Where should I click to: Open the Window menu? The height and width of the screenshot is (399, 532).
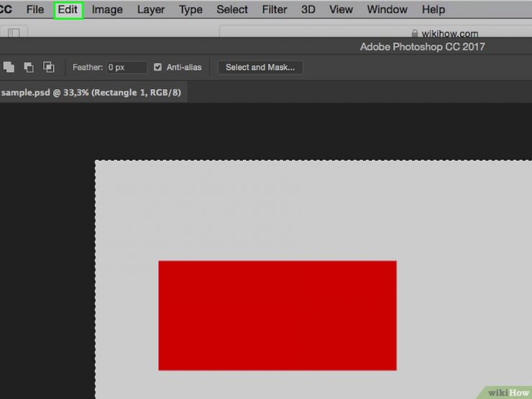[387, 9]
